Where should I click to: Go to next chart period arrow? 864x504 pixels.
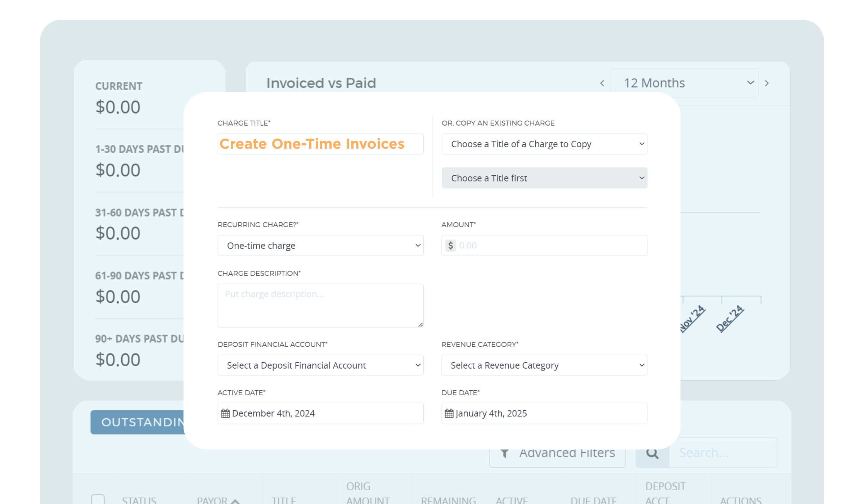pyautogui.click(x=767, y=84)
